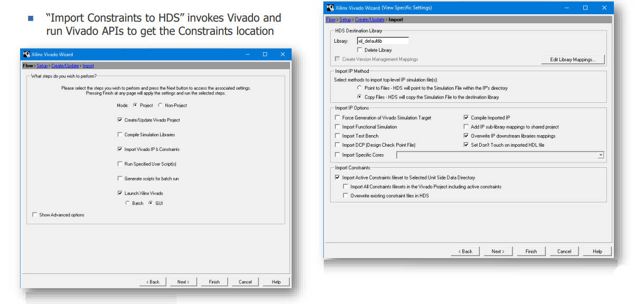Toggle Set Don't Touch on imported HDL
The height and width of the screenshot is (304, 644).
tap(466, 145)
